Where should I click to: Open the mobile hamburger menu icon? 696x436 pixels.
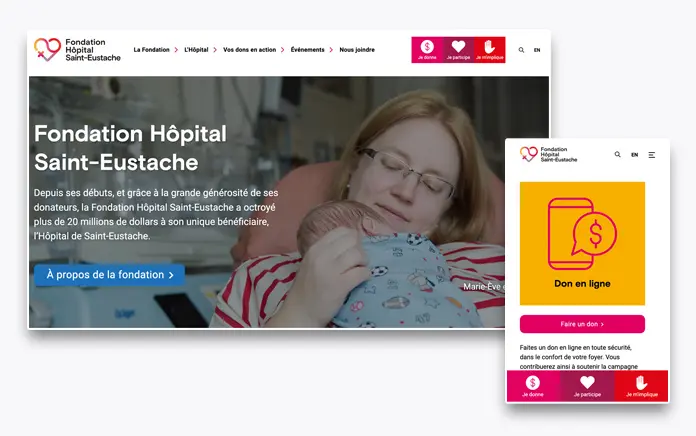(x=652, y=155)
